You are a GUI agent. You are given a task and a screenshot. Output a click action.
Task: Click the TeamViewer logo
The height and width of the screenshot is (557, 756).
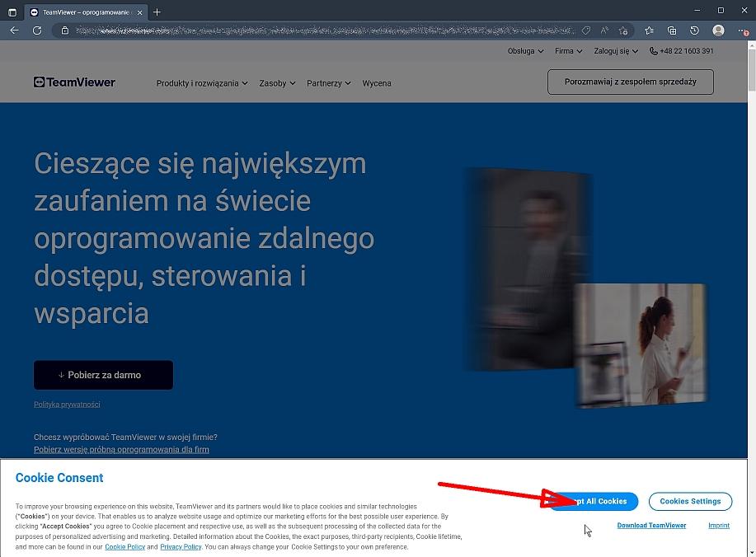pyautogui.click(x=74, y=82)
